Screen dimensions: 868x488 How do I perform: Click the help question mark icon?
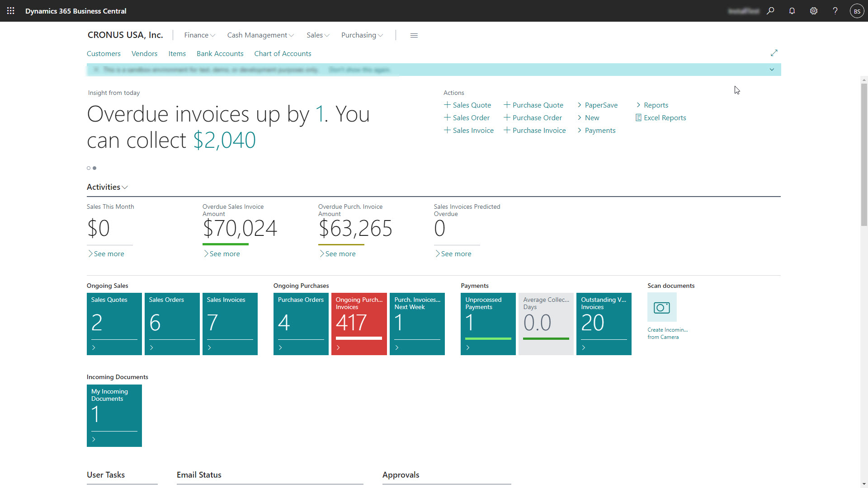tap(835, 11)
